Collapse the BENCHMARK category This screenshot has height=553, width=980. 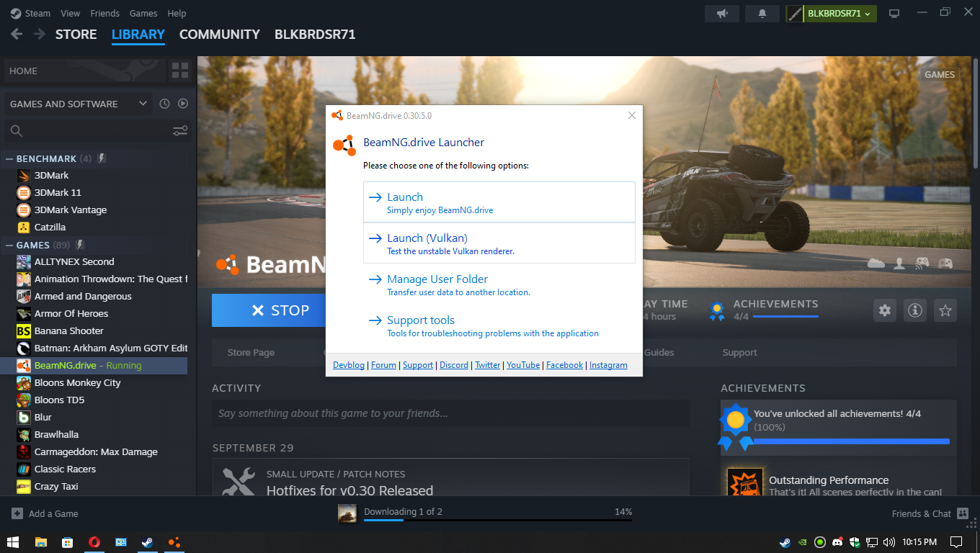(x=9, y=158)
